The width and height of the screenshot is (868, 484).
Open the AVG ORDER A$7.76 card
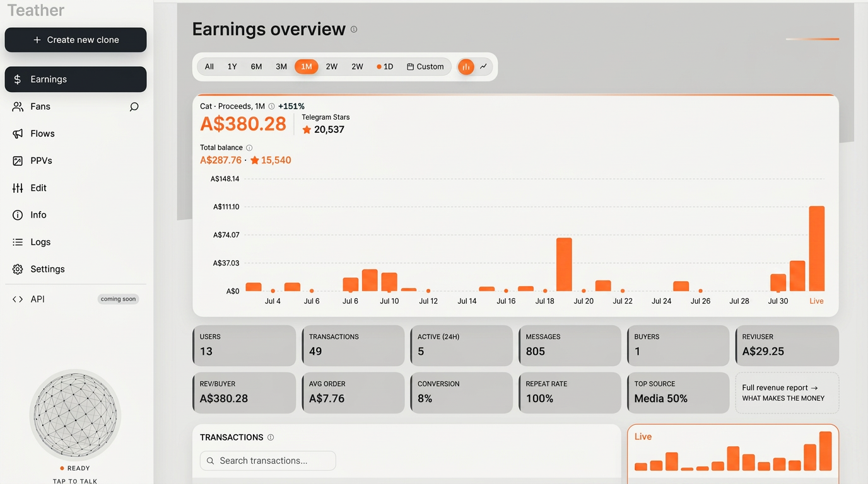(353, 393)
